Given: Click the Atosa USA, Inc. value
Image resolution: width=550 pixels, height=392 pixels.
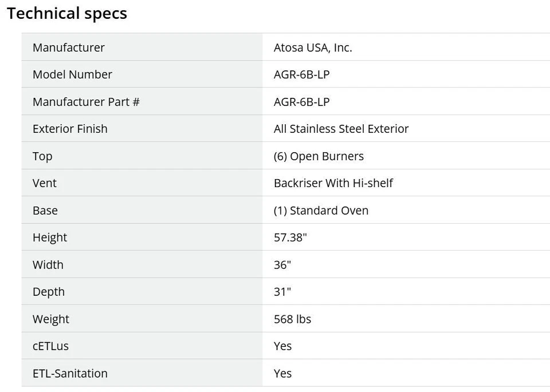Looking at the screenshot, I should coord(313,47).
